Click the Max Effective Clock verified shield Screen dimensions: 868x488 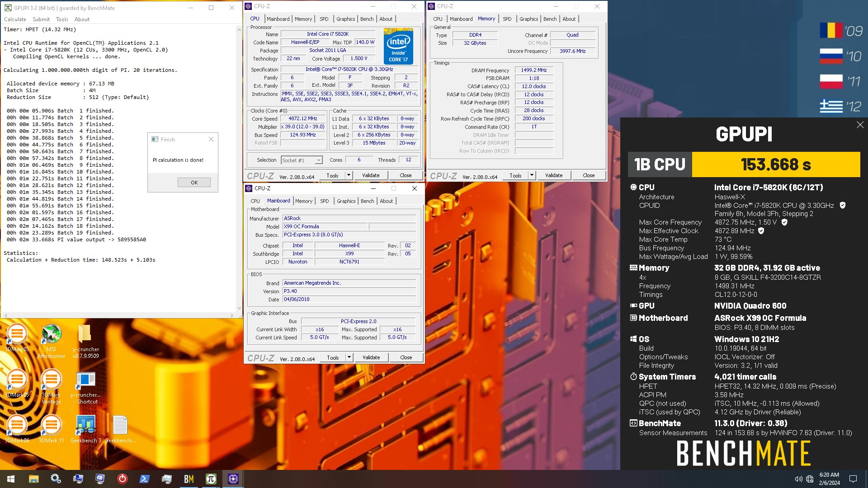point(761,231)
